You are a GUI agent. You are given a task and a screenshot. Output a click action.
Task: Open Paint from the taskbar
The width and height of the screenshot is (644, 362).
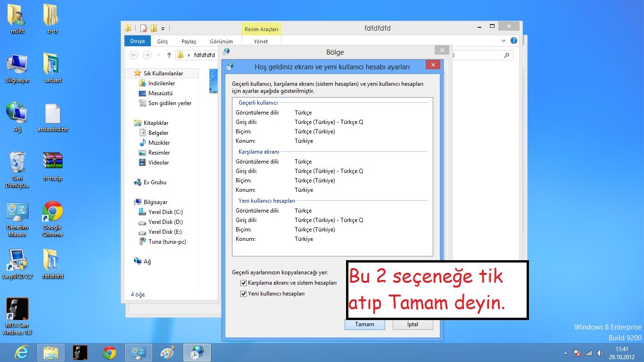[168, 353]
